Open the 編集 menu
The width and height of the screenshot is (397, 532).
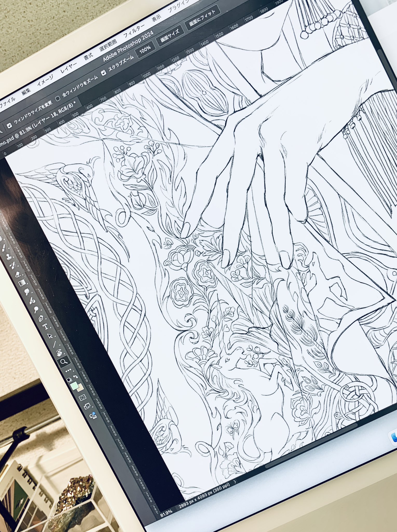[26, 91]
